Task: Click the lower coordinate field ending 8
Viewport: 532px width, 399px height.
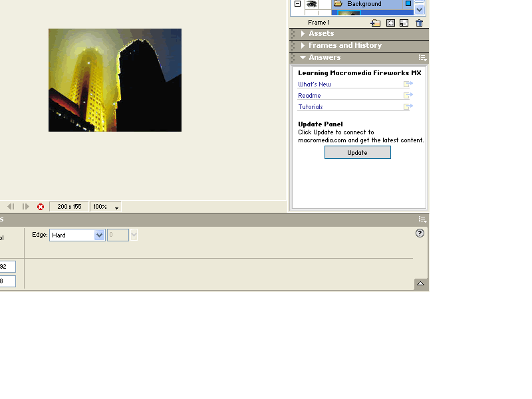Action: [7, 281]
